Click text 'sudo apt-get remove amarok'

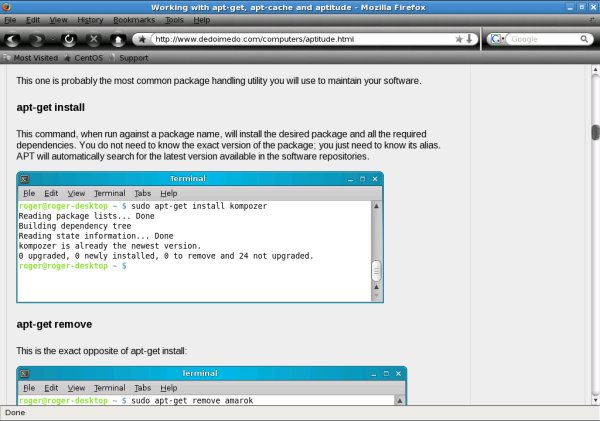point(192,400)
